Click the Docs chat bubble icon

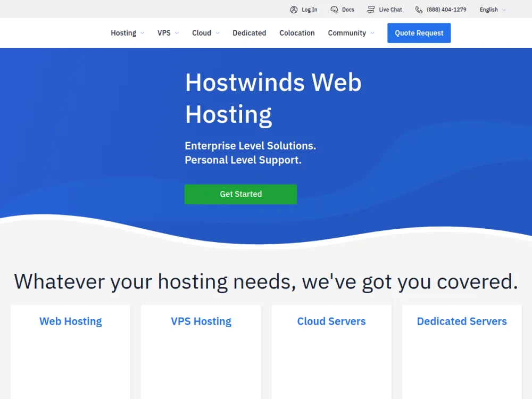tap(334, 10)
